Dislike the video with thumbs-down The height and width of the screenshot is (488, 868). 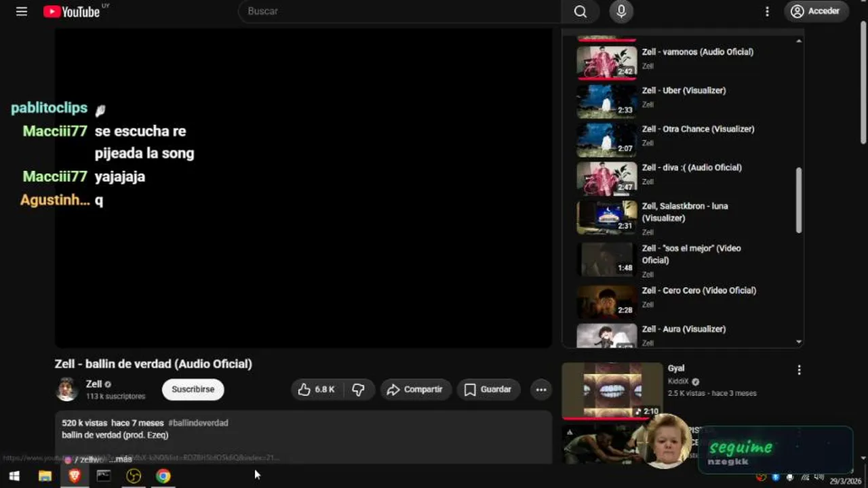(359, 390)
